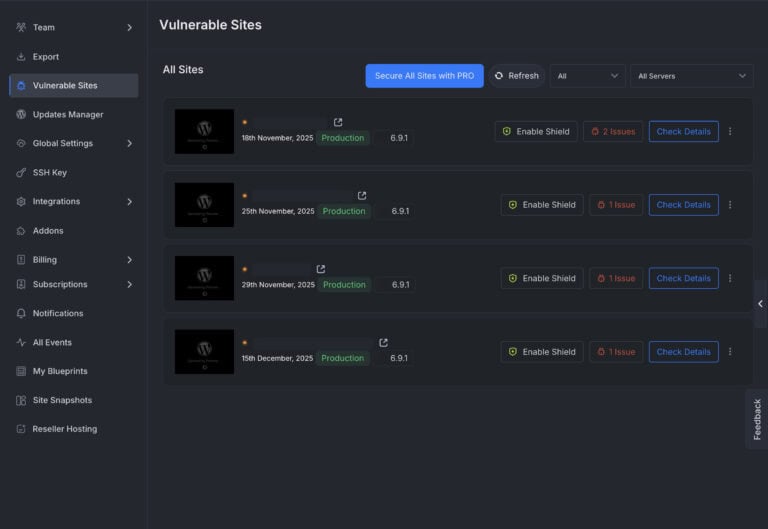Image resolution: width=768 pixels, height=529 pixels.
Task: Click the Site Snapshots sidebar icon
Action: pyautogui.click(x=21, y=400)
